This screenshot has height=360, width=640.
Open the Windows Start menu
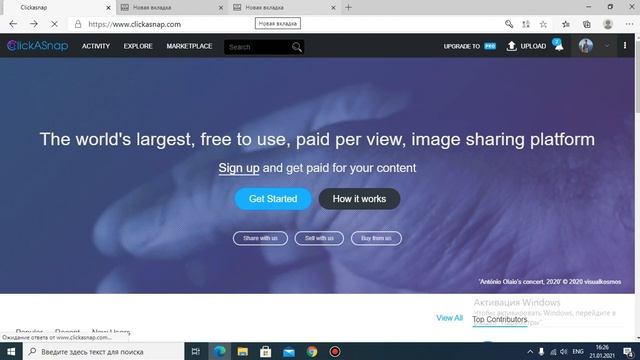[11, 351]
